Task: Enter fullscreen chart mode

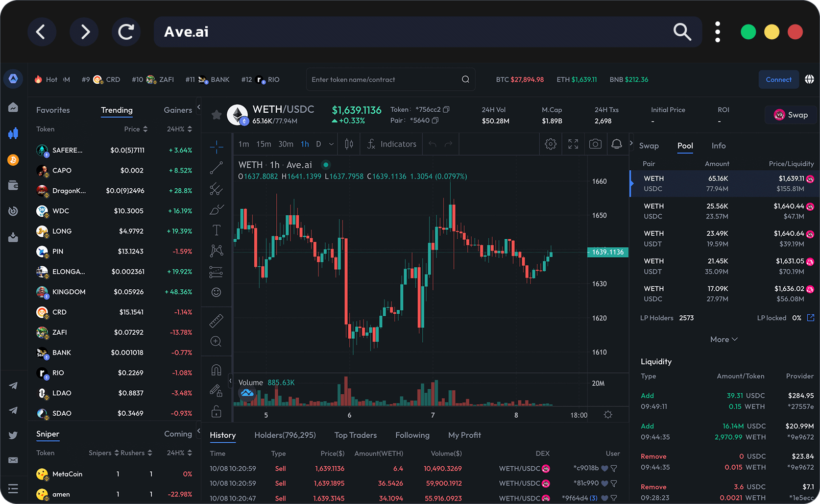Action: pyautogui.click(x=573, y=144)
